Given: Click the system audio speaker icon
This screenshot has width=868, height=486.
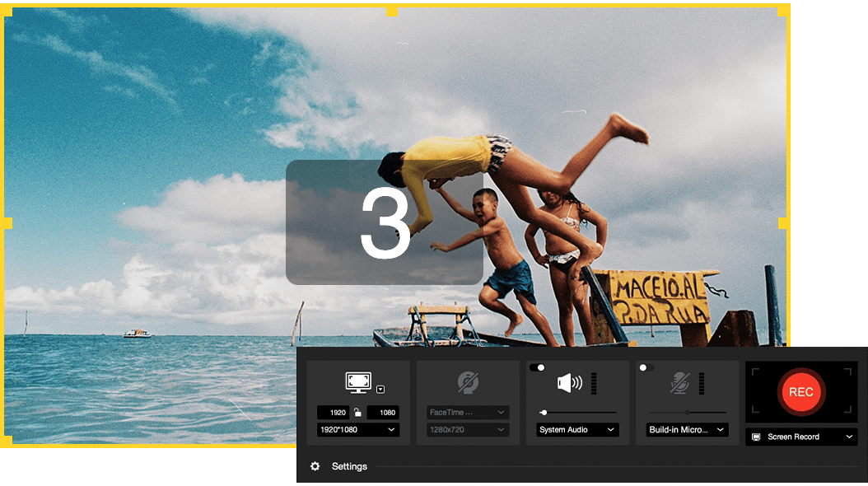Looking at the screenshot, I should coord(569,382).
